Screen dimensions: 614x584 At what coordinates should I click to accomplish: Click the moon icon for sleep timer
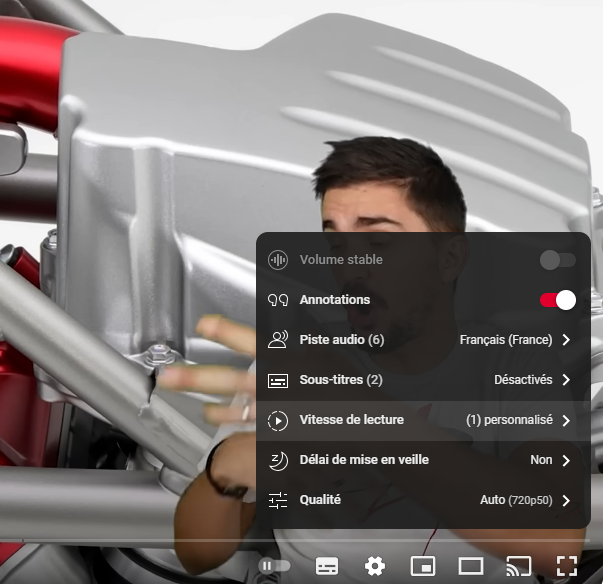[x=278, y=460]
